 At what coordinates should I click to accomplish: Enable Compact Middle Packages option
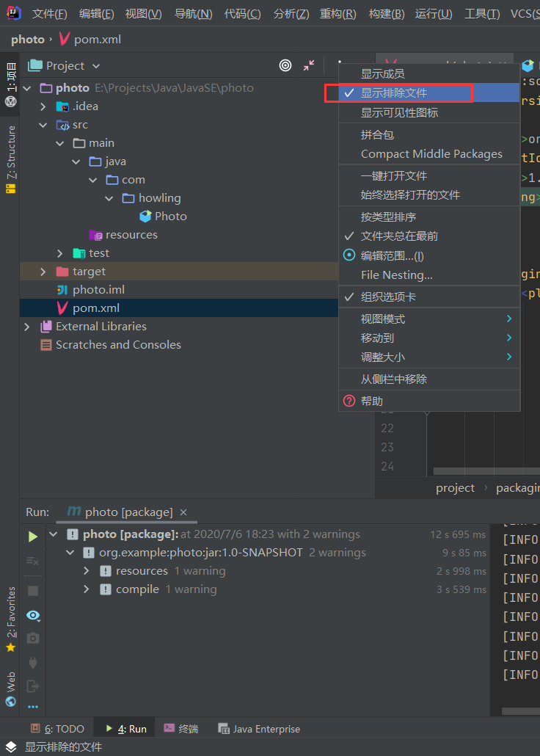coord(429,154)
